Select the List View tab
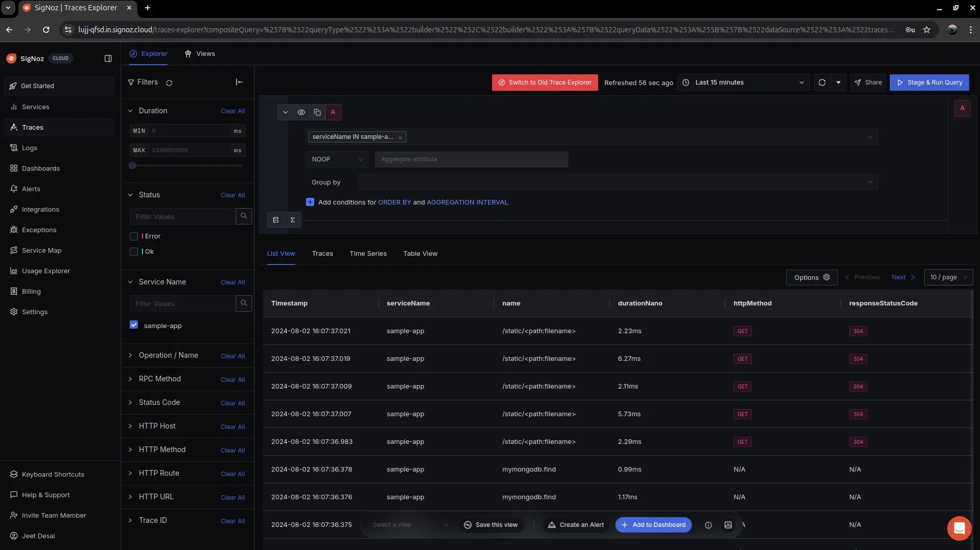 (281, 254)
